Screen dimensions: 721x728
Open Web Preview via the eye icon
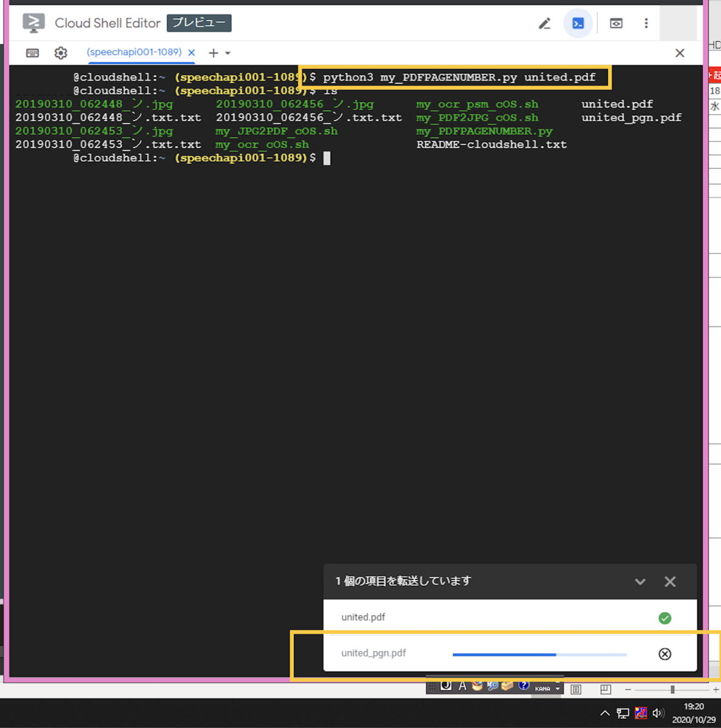[616, 23]
